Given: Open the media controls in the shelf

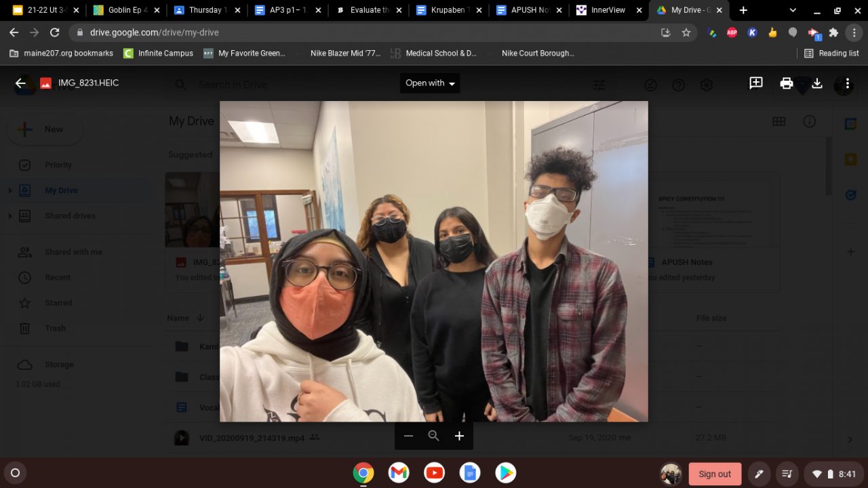Looking at the screenshot, I should pos(787,474).
